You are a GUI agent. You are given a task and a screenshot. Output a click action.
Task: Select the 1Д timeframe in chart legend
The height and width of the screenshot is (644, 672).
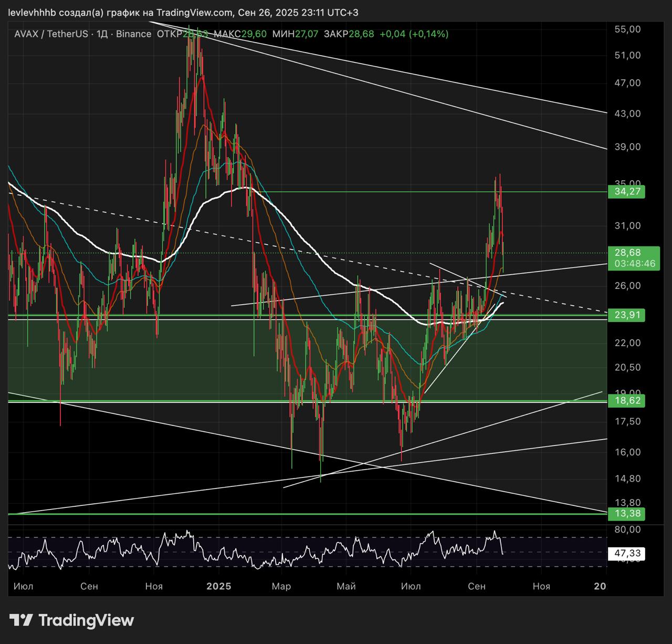(x=102, y=34)
